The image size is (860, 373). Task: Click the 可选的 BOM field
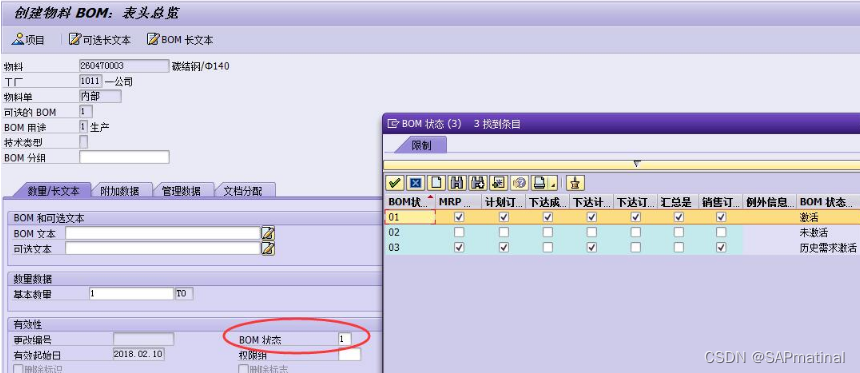86,111
